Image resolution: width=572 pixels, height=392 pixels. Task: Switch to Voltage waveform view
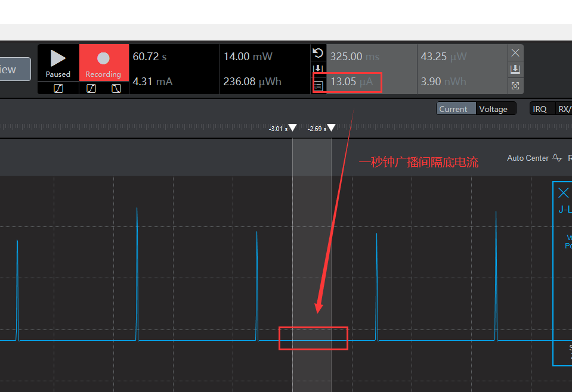pos(496,109)
